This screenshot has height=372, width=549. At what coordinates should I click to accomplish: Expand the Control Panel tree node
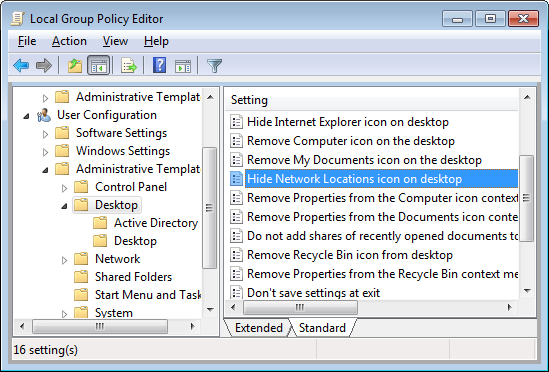[64, 188]
